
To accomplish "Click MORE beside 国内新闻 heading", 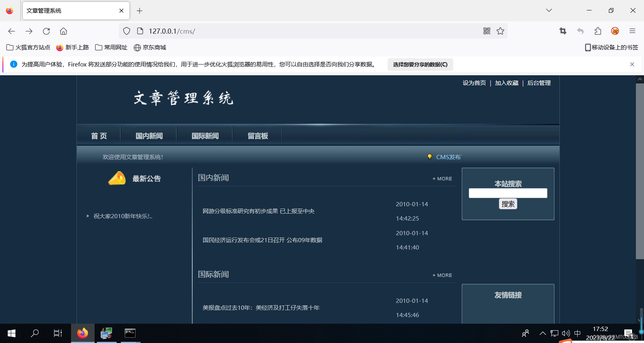I will tap(442, 179).
